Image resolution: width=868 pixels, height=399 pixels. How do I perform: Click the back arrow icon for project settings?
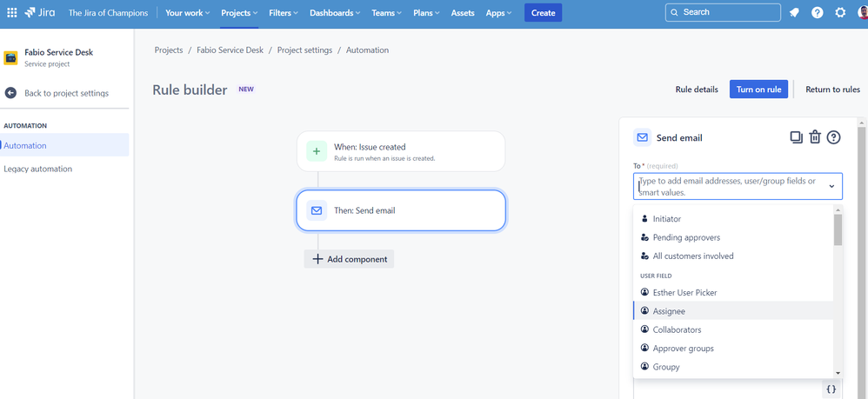point(10,93)
